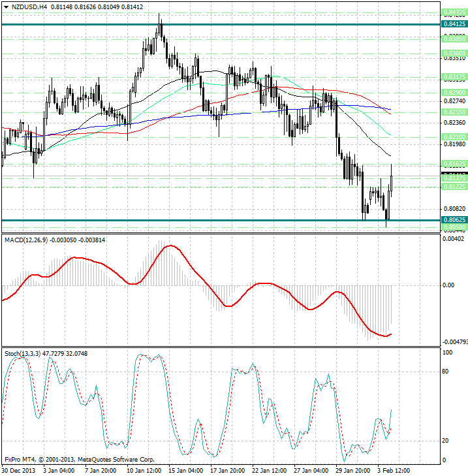The height and width of the screenshot is (476, 468).
Task: Select the 0.81225 price level label
Action: (454, 186)
